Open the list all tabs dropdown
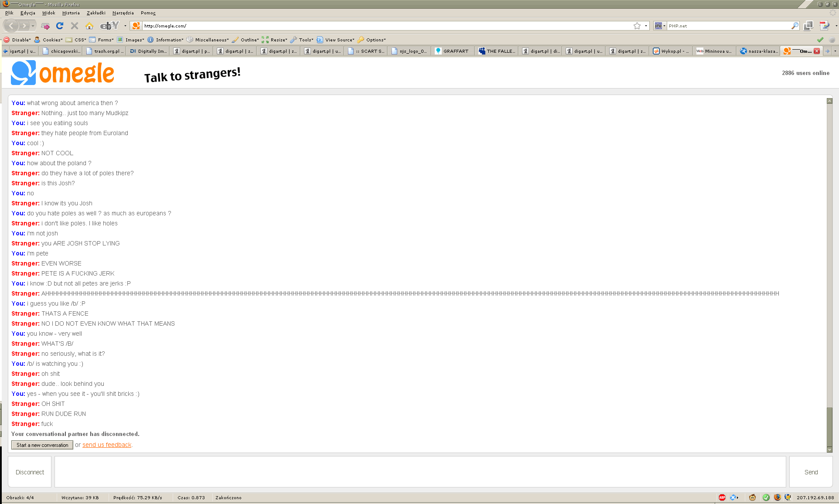The width and height of the screenshot is (839, 504). click(x=835, y=51)
